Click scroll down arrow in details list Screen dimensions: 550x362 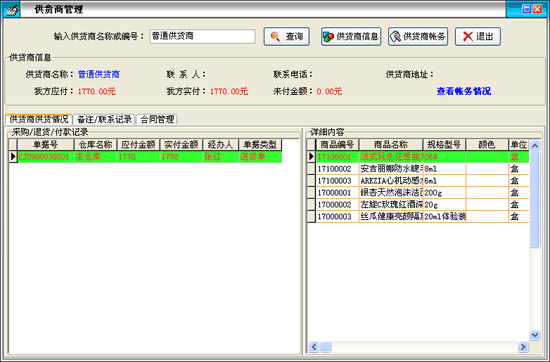tap(535, 335)
